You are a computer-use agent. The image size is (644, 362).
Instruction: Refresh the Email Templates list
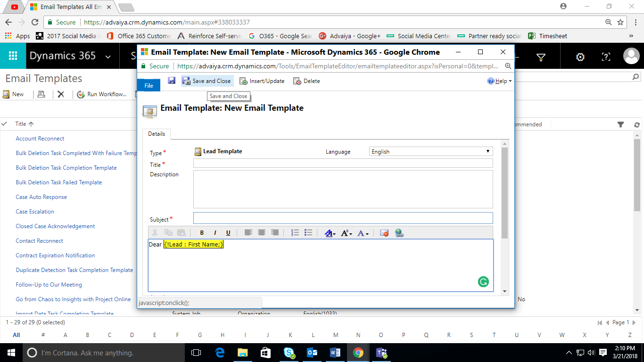pos(637,125)
